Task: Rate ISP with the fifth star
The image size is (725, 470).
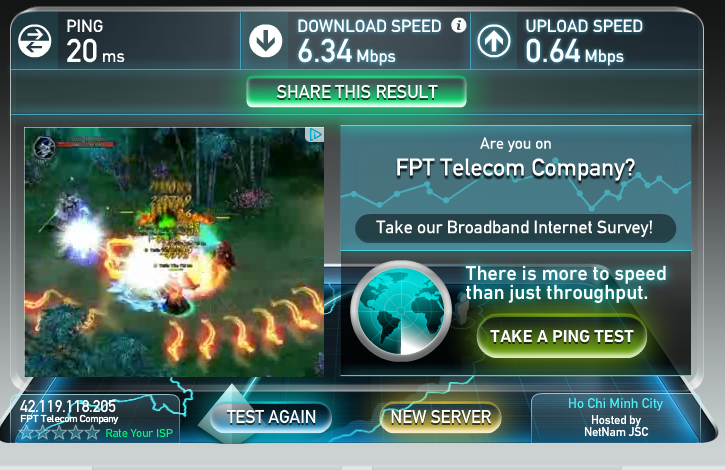Action: pyautogui.click(x=92, y=433)
